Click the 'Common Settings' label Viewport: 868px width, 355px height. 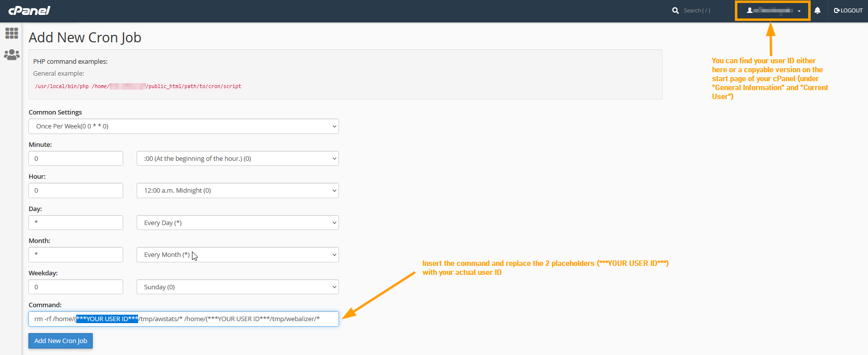(55, 112)
